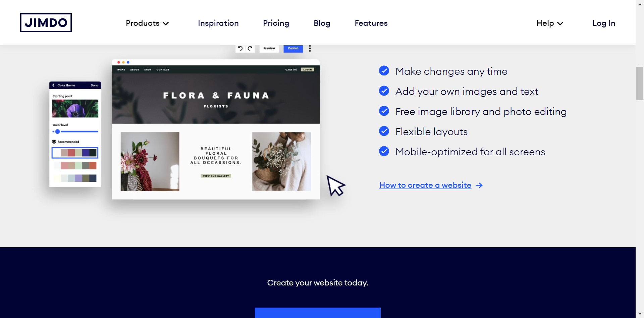Click checkmark beside Flexible layouts
The image size is (644, 318).
coord(384,131)
